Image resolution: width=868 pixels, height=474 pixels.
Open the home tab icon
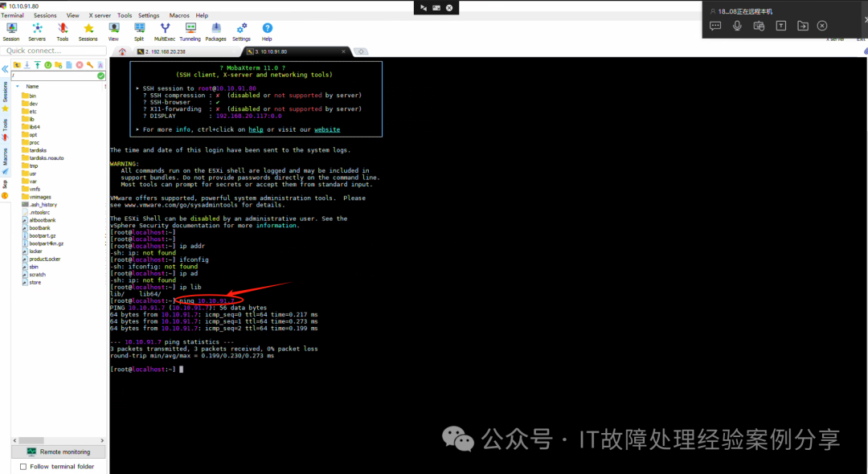click(122, 51)
